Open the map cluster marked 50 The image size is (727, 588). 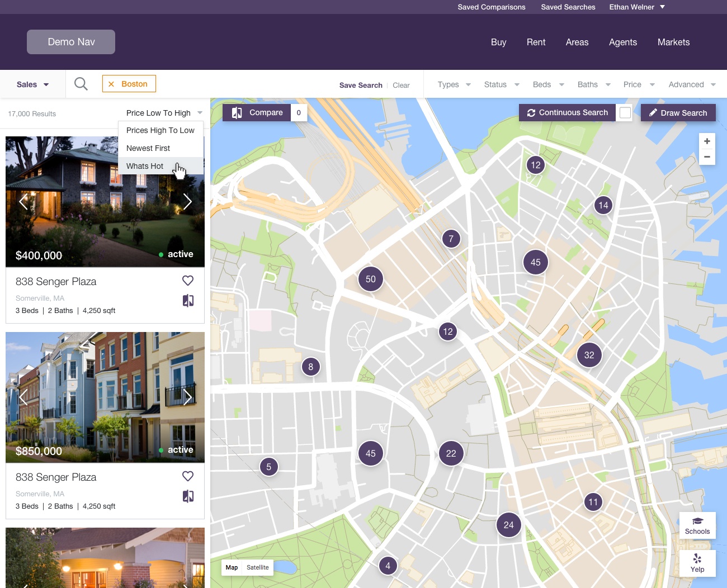[x=371, y=279]
